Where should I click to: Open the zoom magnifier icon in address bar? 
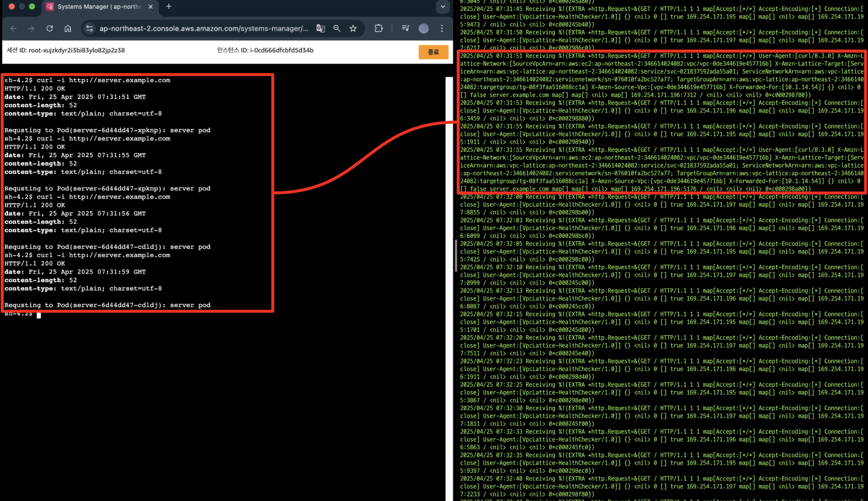(337, 28)
